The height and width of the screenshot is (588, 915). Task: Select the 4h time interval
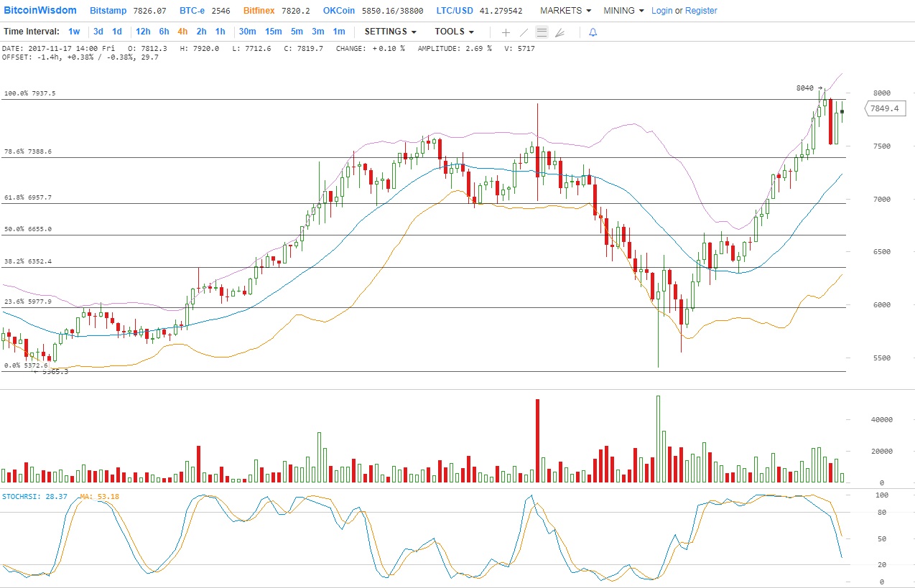182,32
